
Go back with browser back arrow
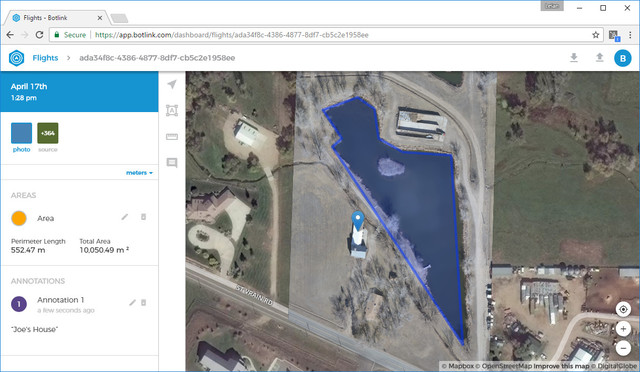pyautogui.click(x=10, y=35)
